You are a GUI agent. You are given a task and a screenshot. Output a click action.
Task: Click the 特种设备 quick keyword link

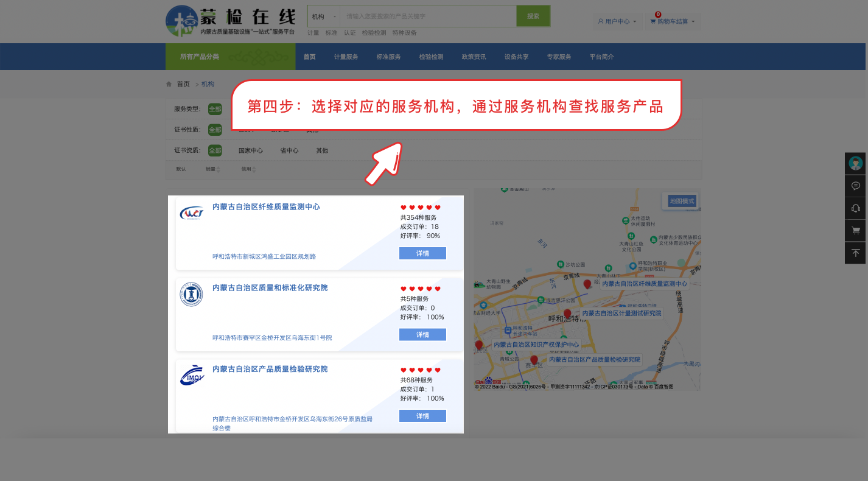coord(404,33)
